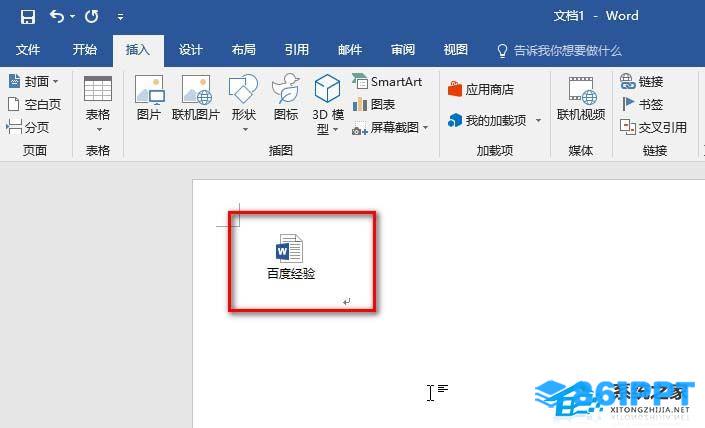Click the 图片 insert picture icon
This screenshot has height=428, width=705.
click(149, 89)
